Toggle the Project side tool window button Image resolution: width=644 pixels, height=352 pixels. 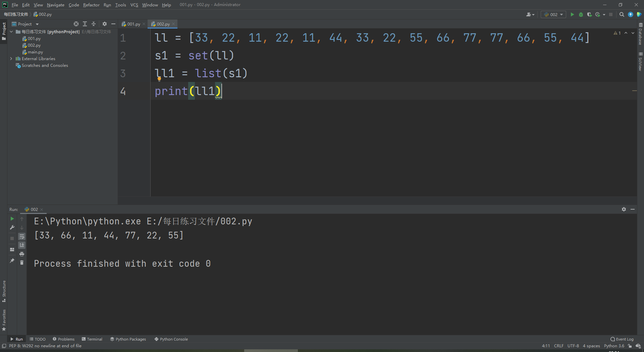tap(4, 31)
